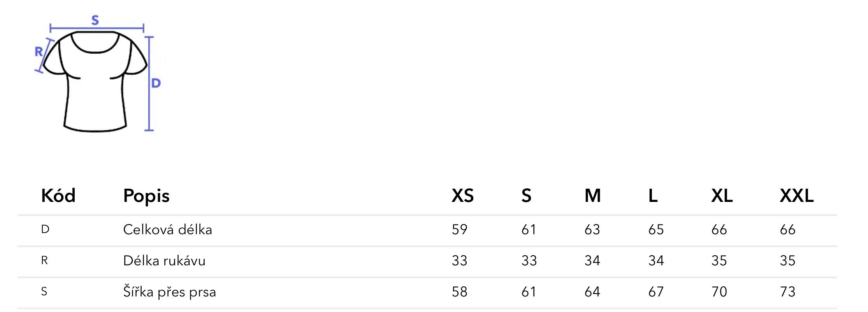Click the S width label above shirt
The width and height of the screenshot is (868, 312).
click(95, 20)
